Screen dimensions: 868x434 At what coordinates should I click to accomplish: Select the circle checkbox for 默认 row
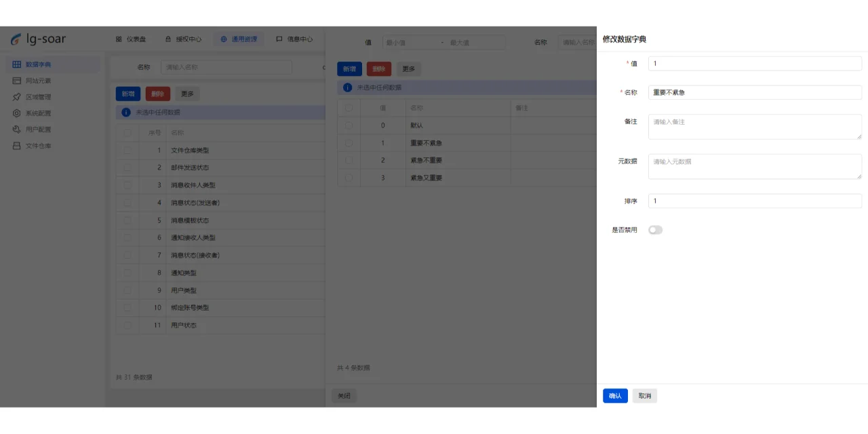pyautogui.click(x=349, y=125)
